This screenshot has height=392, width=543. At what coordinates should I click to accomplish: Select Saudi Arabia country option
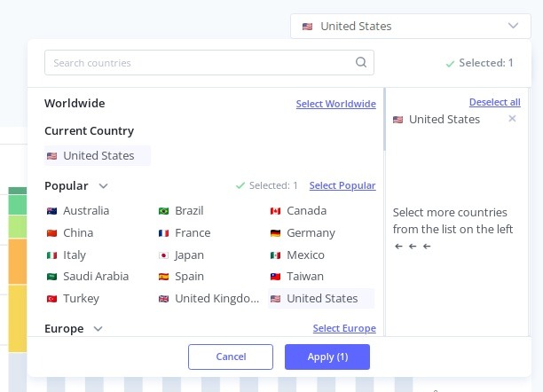click(95, 277)
